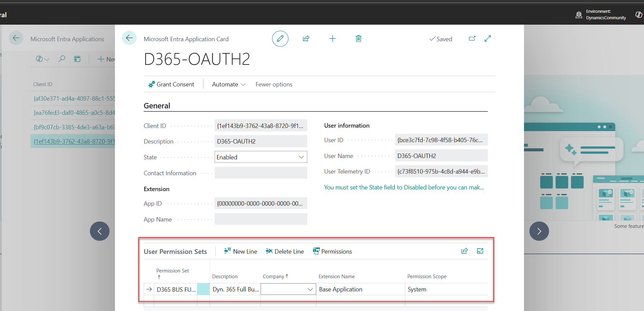The width and height of the screenshot is (644, 311).
Task: Click the trash delete icon
Action: (359, 38)
